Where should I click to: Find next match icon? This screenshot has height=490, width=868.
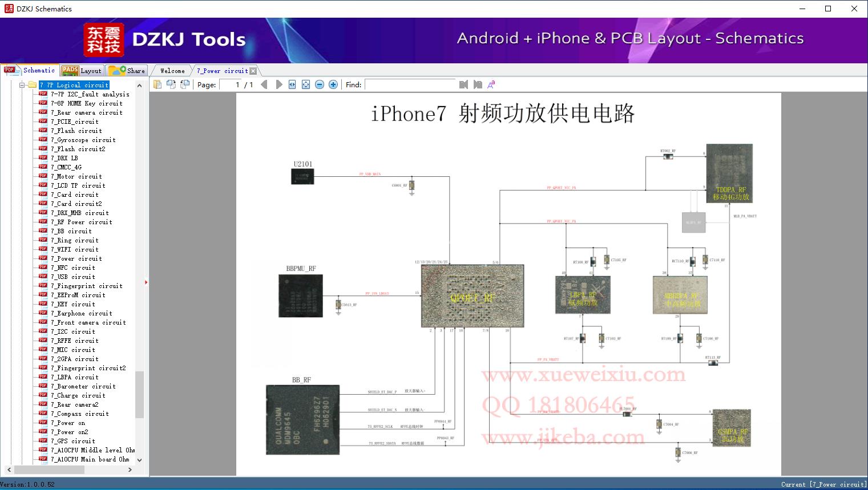(x=478, y=84)
